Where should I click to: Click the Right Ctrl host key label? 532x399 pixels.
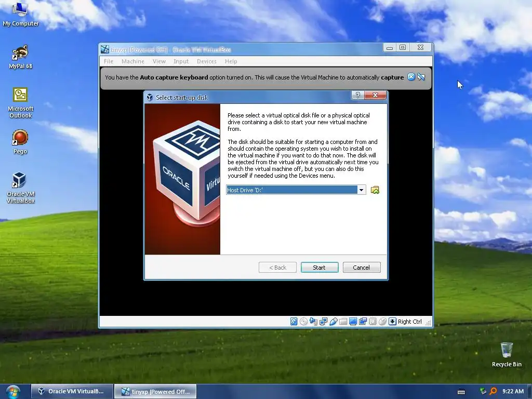click(x=409, y=322)
